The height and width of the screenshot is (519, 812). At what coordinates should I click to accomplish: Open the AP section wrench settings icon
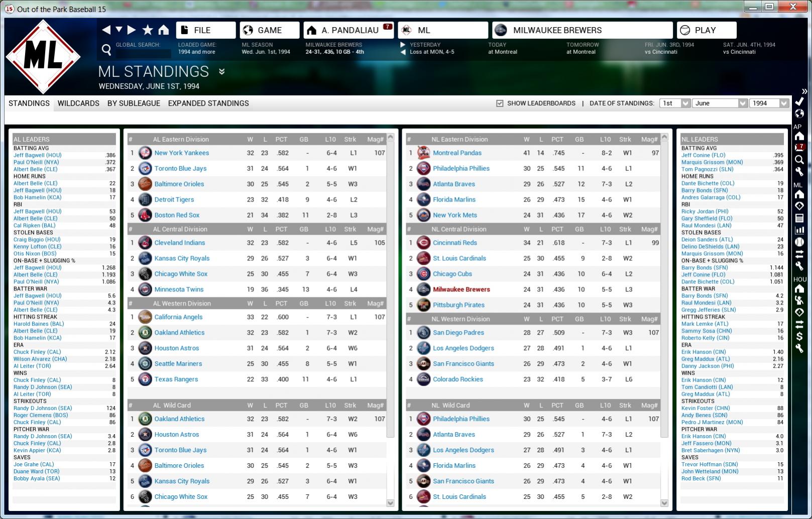799,171
